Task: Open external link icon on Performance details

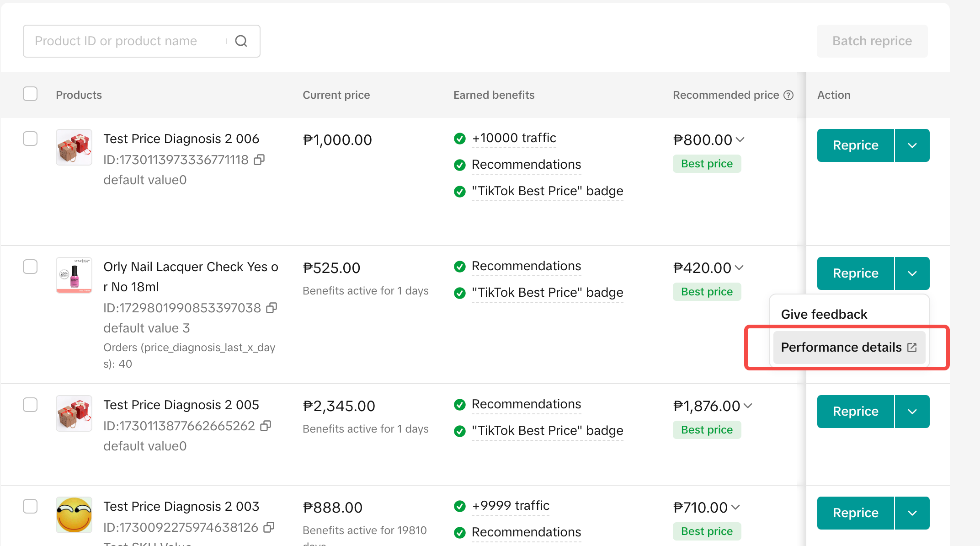Action: 912,348
